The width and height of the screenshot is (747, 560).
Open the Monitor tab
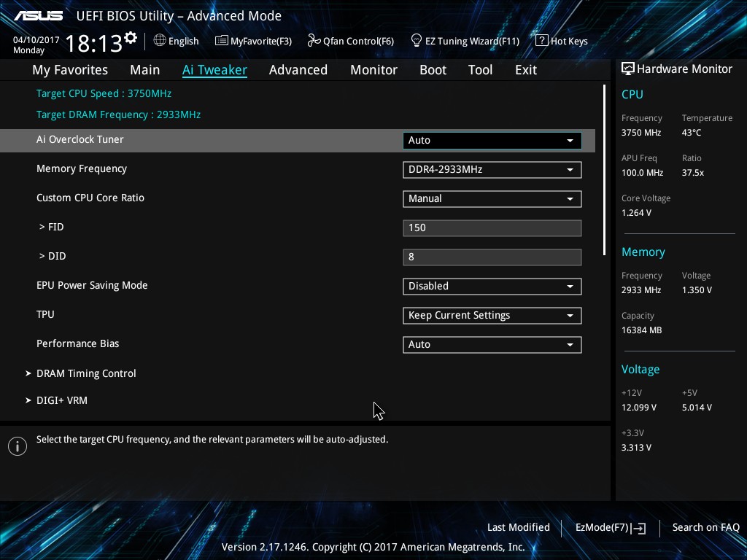click(374, 69)
